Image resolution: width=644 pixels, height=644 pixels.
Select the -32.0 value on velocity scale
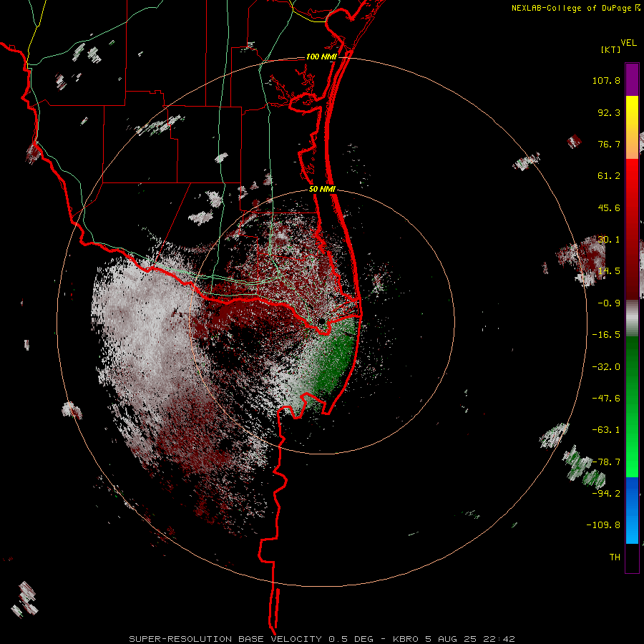pyautogui.click(x=606, y=367)
